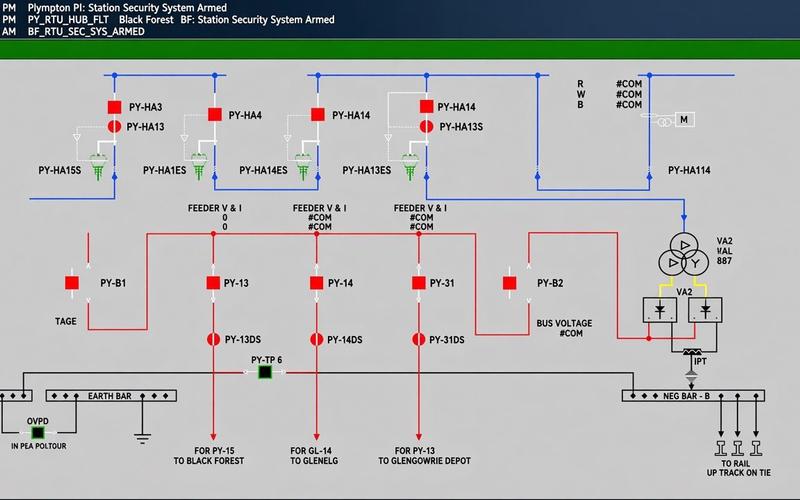Image resolution: width=800 pixels, height=500 pixels.
Task: Click the BUS VOLTAGE #COM reading
Action: point(564,328)
